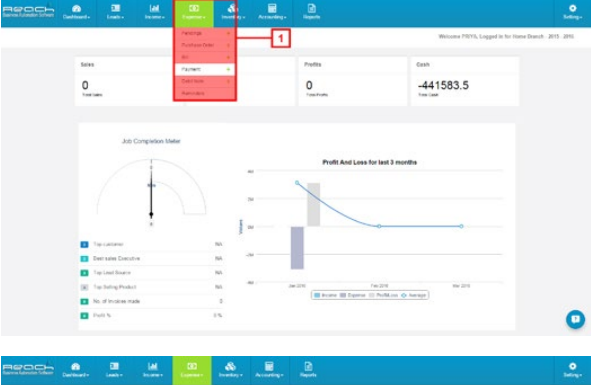
Task: Toggle the Expense series in the chart legend
Action: 353,295
